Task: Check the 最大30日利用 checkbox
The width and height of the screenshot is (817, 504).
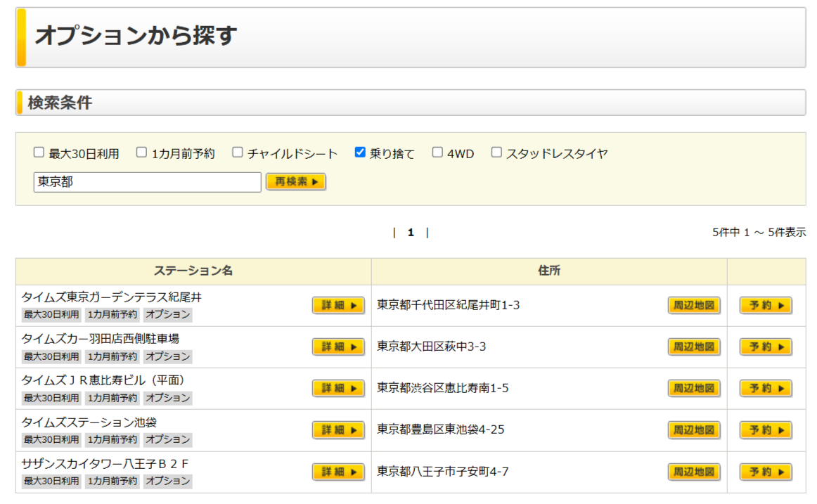Action: [x=39, y=153]
